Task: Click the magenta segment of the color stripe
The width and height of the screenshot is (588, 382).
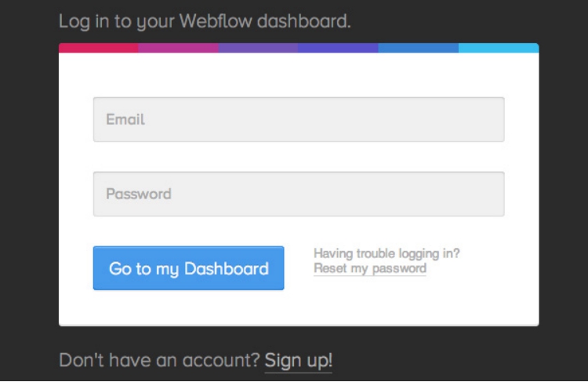Action: click(178, 48)
